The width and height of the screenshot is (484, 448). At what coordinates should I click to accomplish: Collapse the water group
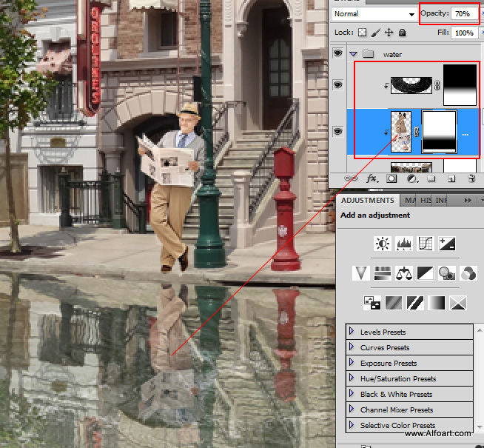[354, 54]
